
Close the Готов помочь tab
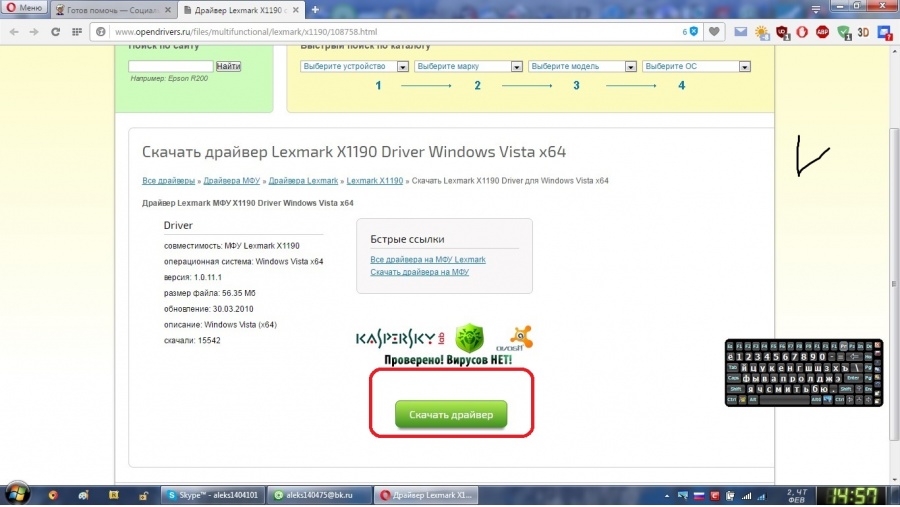tap(168, 10)
